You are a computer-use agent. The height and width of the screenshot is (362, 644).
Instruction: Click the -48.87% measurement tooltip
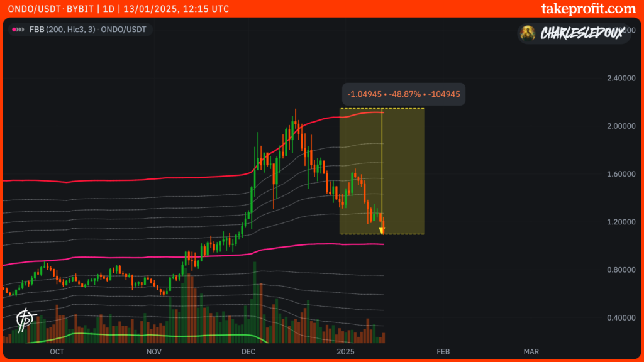tap(404, 94)
